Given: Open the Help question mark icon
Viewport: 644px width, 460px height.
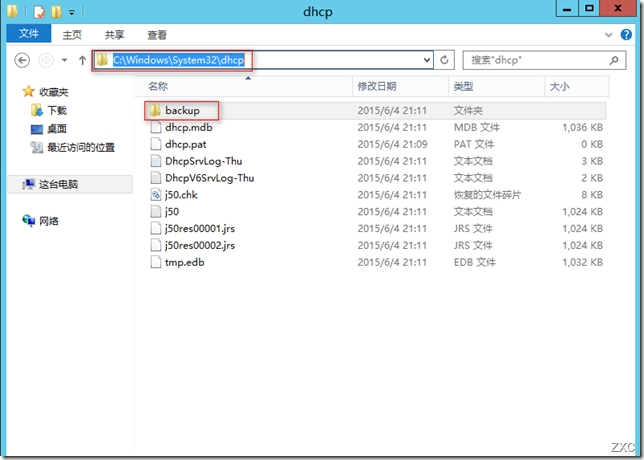Looking at the screenshot, I should [x=626, y=35].
